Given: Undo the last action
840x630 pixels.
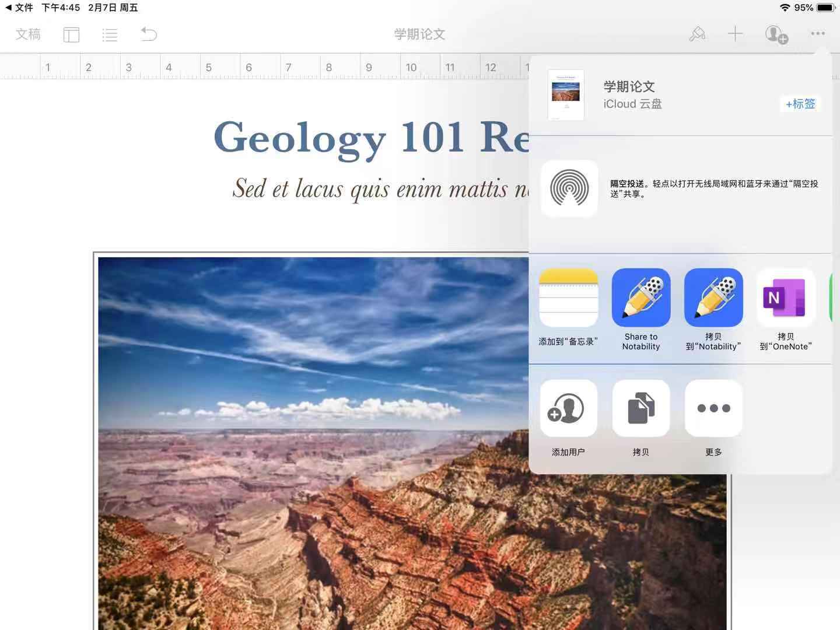Looking at the screenshot, I should click(x=149, y=34).
